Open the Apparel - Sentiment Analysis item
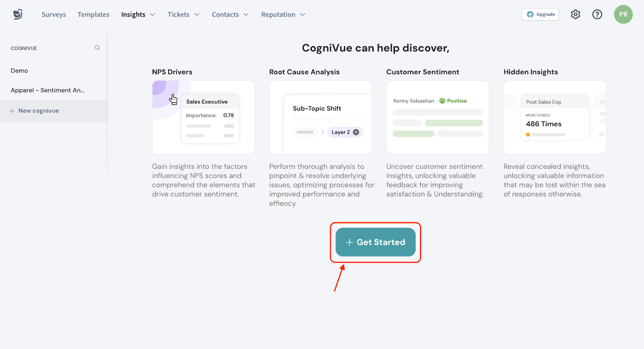 47,90
